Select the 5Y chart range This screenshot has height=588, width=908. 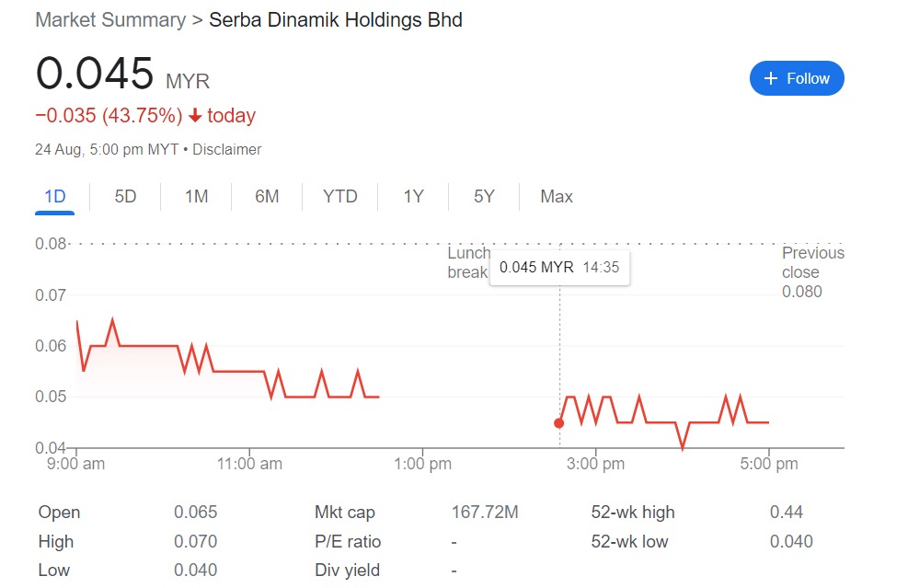point(484,197)
